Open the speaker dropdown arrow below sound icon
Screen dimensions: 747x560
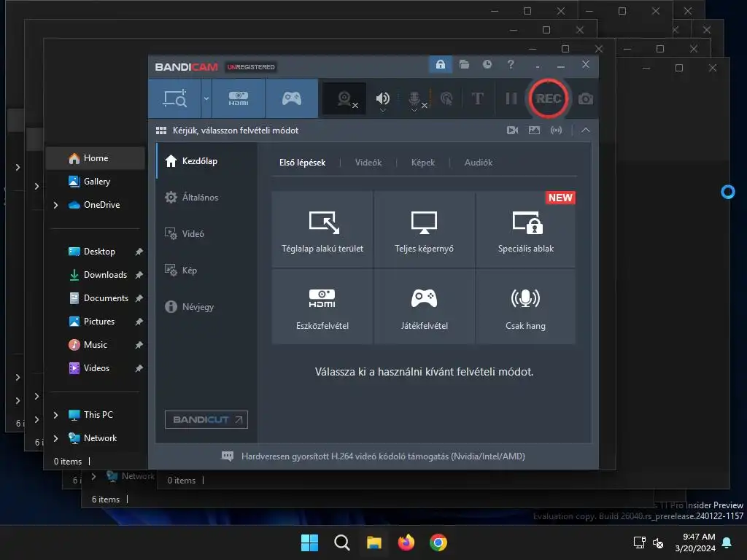point(382,111)
